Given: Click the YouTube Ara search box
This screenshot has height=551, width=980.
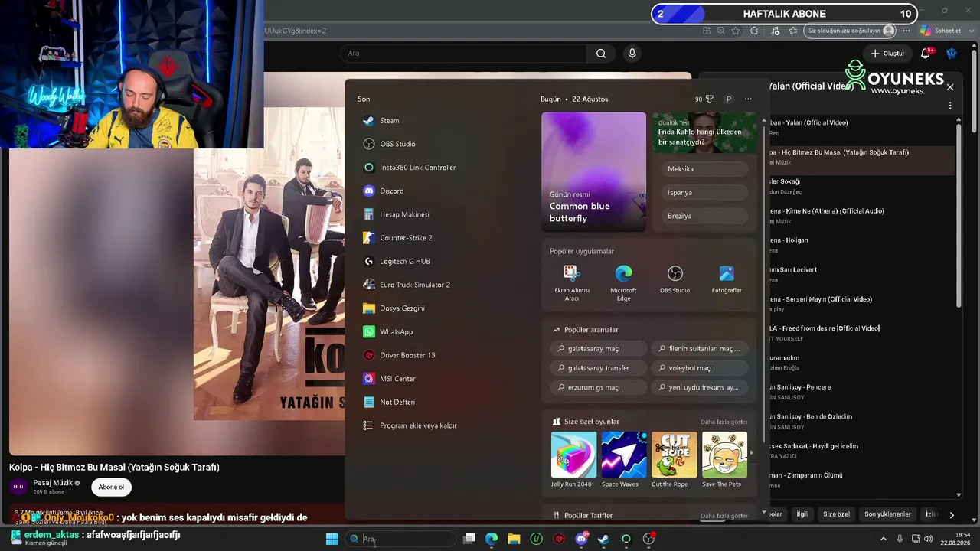Looking at the screenshot, I should (464, 54).
